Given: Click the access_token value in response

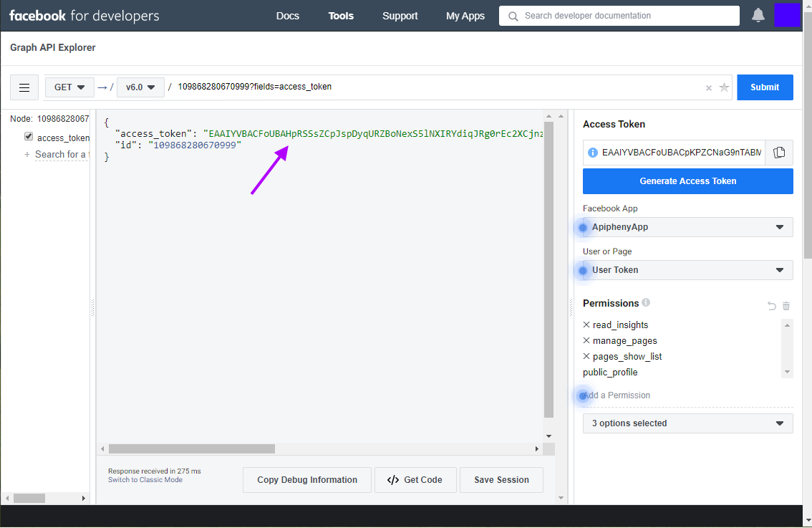Looking at the screenshot, I should pos(374,134).
